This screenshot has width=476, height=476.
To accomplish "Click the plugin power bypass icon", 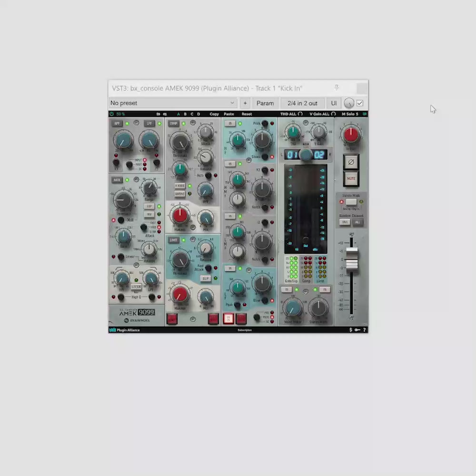I will click(112, 114).
